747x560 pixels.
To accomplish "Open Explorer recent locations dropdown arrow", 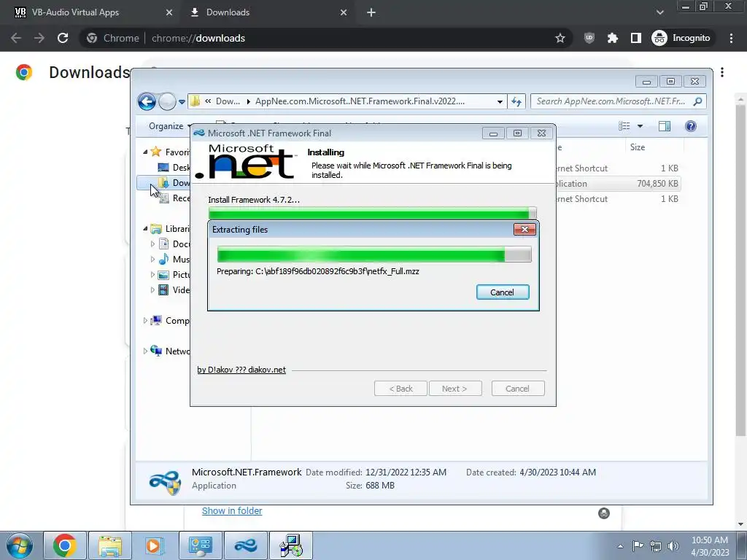I will pyautogui.click(x=182, y=102).
